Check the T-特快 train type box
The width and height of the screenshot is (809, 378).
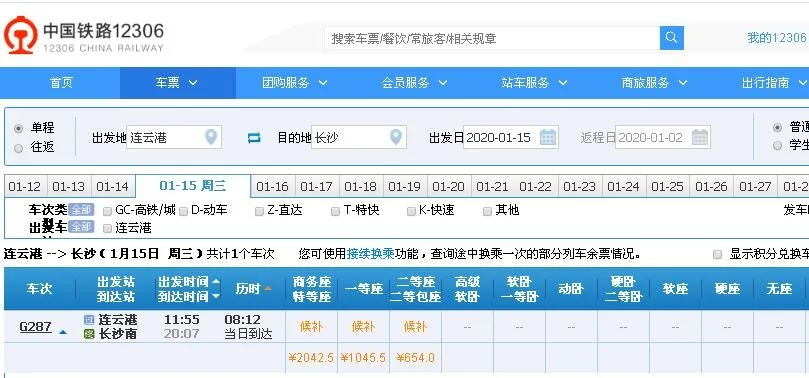[x=335, y=211]
